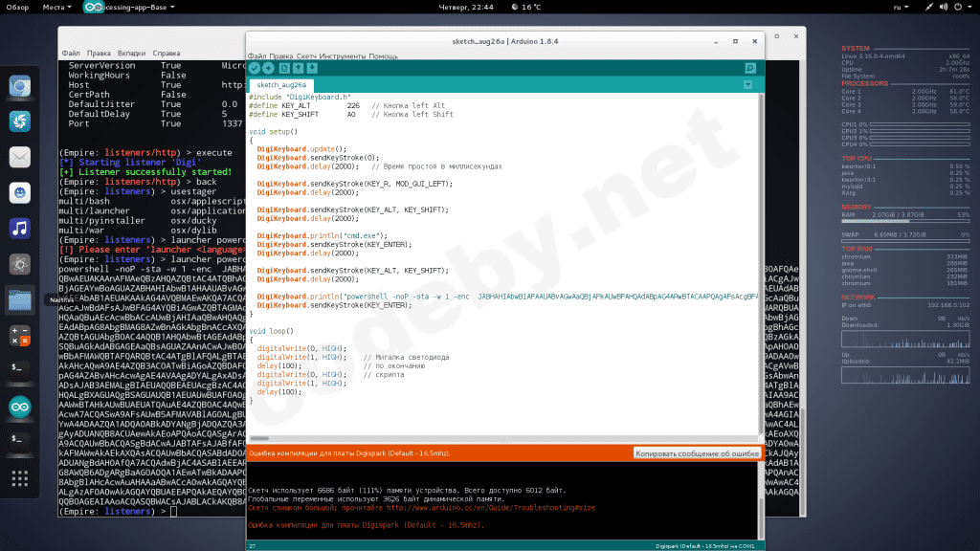Open the Serial Monitor magnifier icon

tap(750, 68)
